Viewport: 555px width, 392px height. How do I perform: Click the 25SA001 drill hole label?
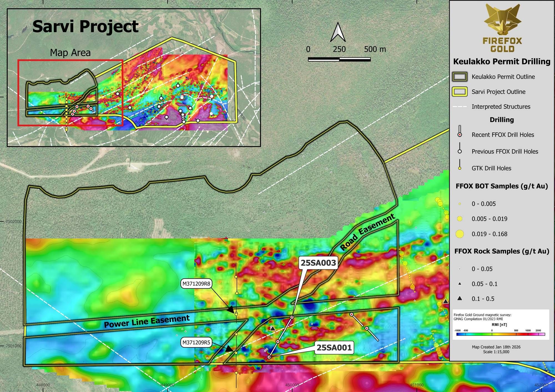[x=334, y=347]
